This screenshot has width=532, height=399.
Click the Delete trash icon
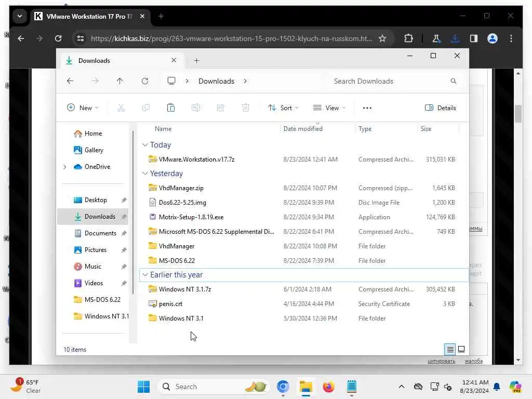point(246,108)
